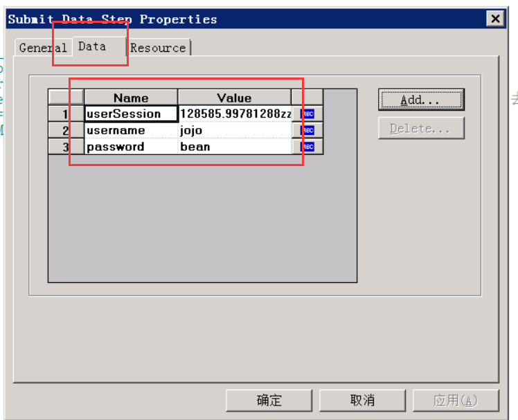Edit the userSession name cell

point(131,114)
